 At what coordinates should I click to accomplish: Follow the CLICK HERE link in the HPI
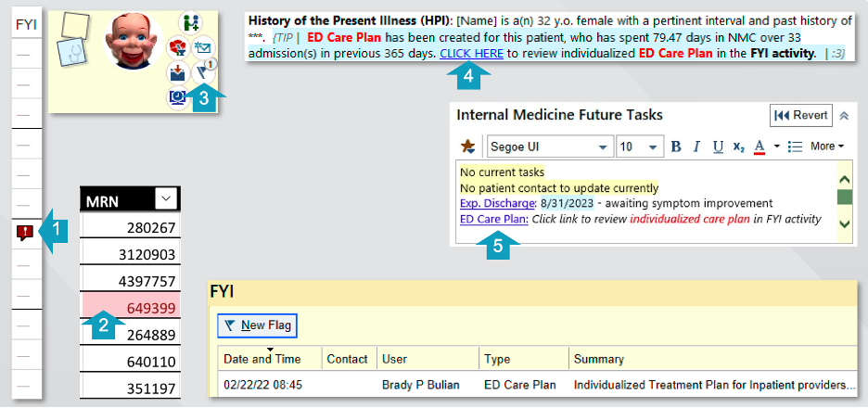coord(472,54)
